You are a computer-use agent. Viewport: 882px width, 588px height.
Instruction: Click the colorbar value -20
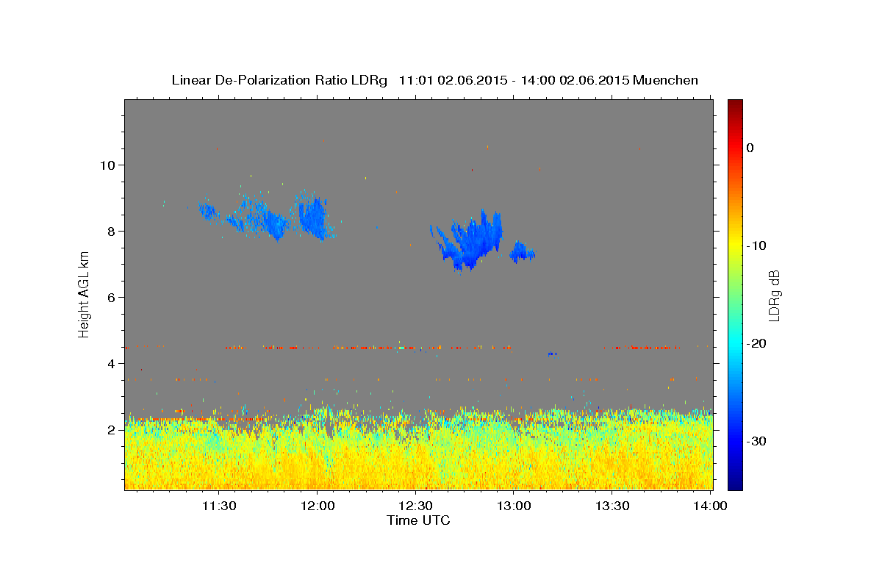pos(757,343)
